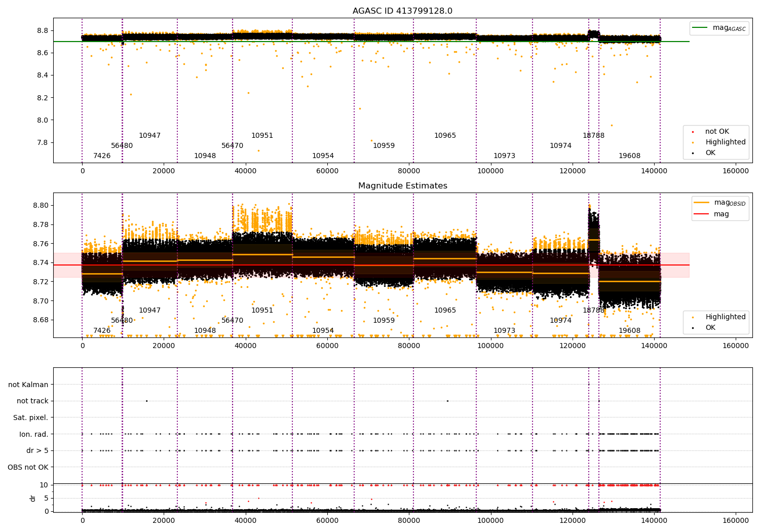This screenshot has height=532, width=760.
Task: Select the green mag AGASC legend entry
Action: [x=719, y=28]
